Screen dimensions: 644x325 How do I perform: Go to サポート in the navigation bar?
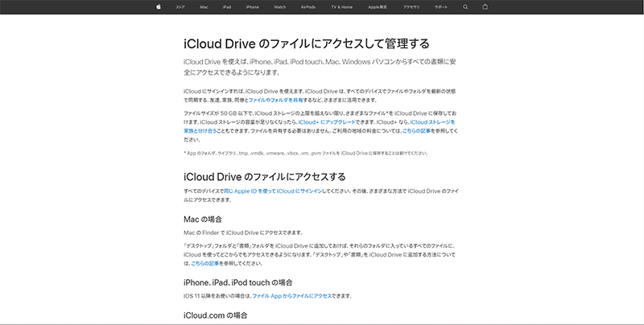tap(441, 7)
